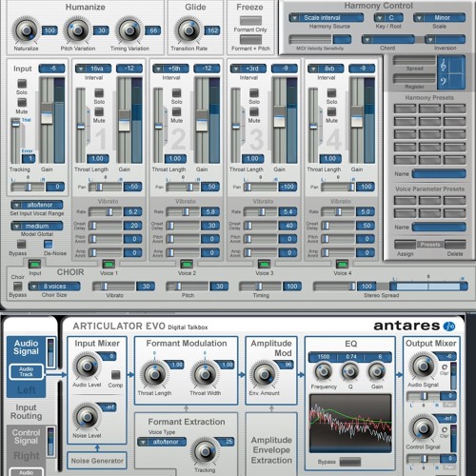Open the Voice Type alto/tenor dropdown

click(162, 442)
